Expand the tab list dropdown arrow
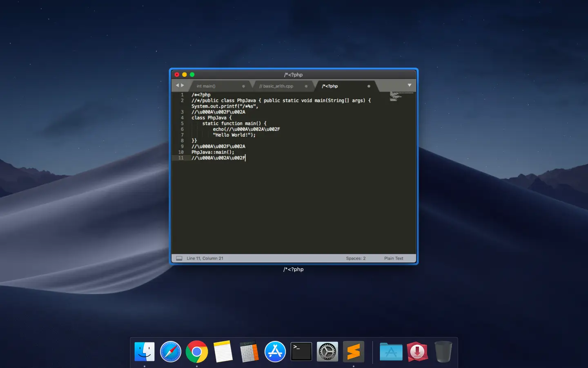This screenshot has width=588, height=368. pos(409,85)
